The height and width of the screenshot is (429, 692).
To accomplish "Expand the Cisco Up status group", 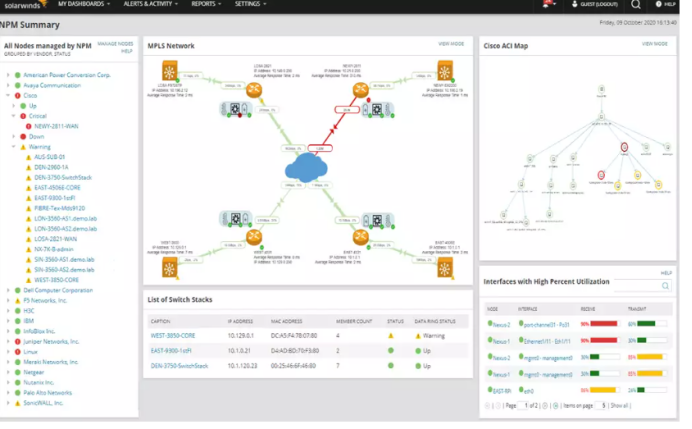I will pyautogui.click(x=13, y=106).
